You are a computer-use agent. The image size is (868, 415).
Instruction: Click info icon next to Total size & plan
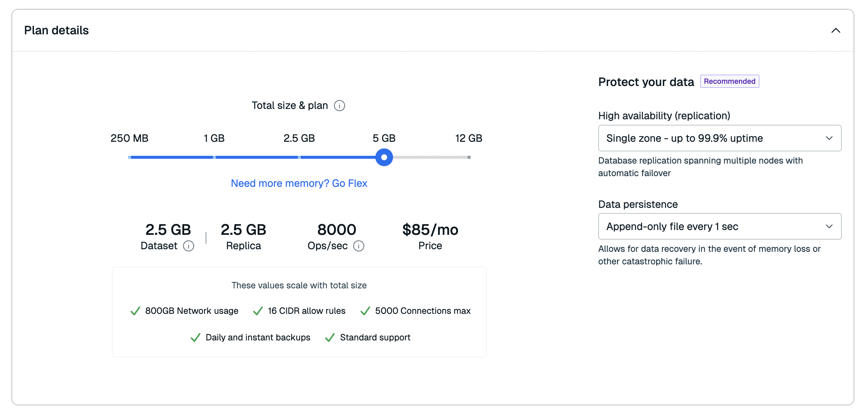[339, 106]
